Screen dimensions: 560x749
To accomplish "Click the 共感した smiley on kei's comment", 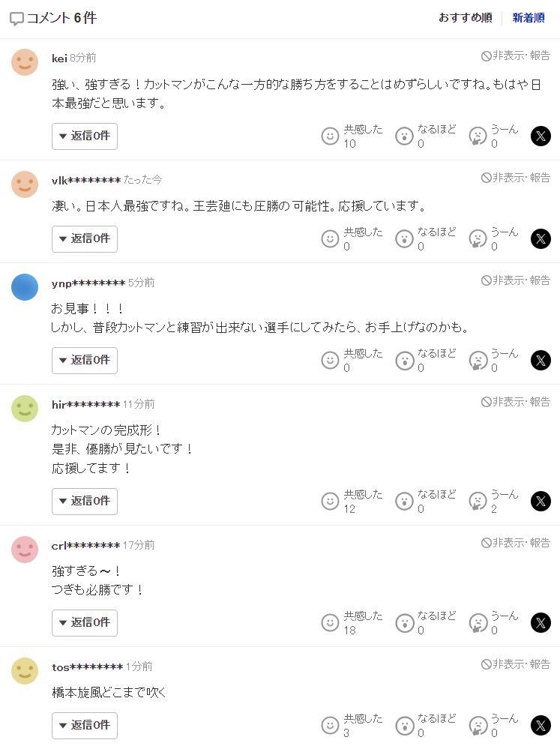I will pos(330,136).
